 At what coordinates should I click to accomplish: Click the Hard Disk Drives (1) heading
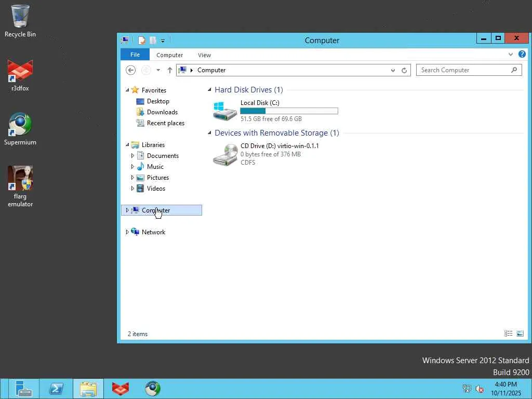click(x=249, y=90)
